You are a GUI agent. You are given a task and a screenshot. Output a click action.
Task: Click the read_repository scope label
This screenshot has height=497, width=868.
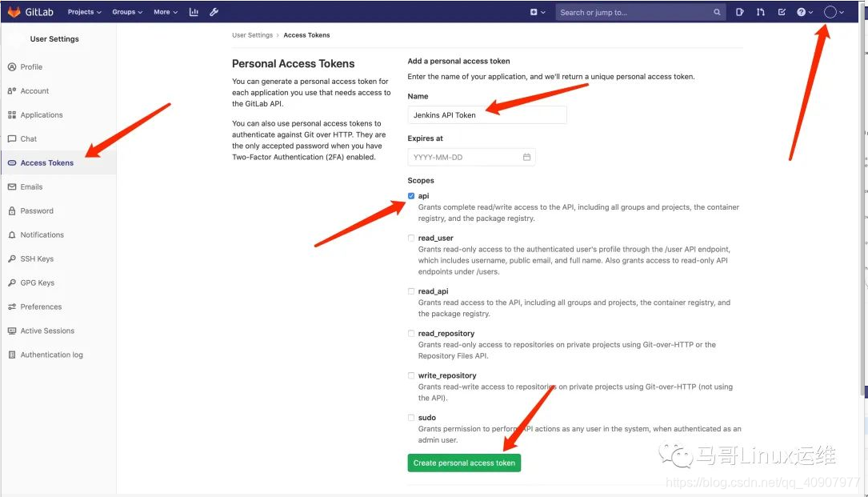click(x=446, y=333)
